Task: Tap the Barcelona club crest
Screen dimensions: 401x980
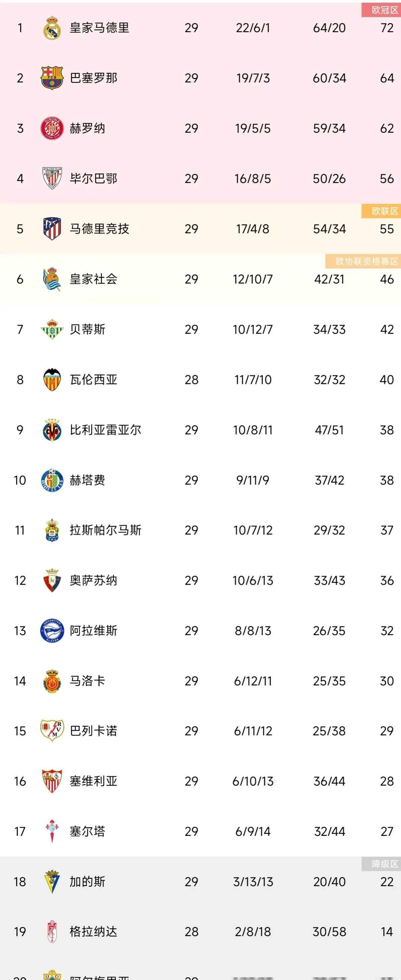Action: [x=52, y=78]
